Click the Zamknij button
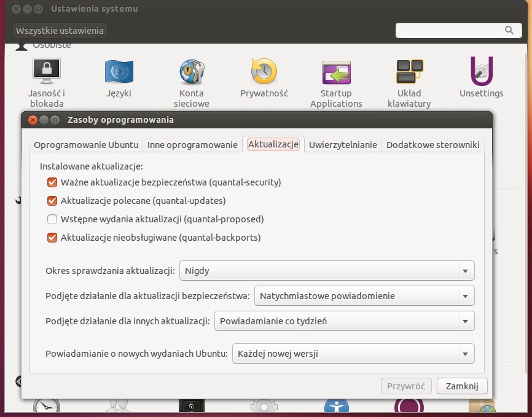Viewport: 532px width, 417px height. click(462, 386)
